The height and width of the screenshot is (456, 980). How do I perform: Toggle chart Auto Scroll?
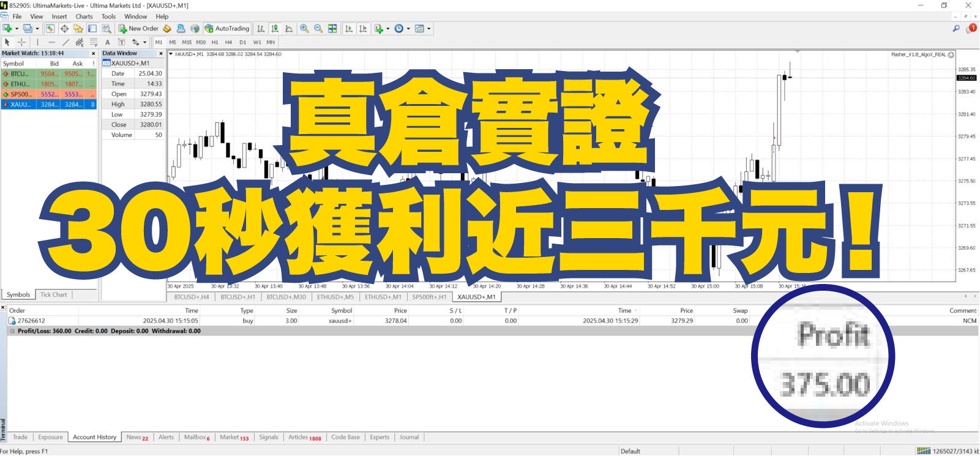(349, 28)
